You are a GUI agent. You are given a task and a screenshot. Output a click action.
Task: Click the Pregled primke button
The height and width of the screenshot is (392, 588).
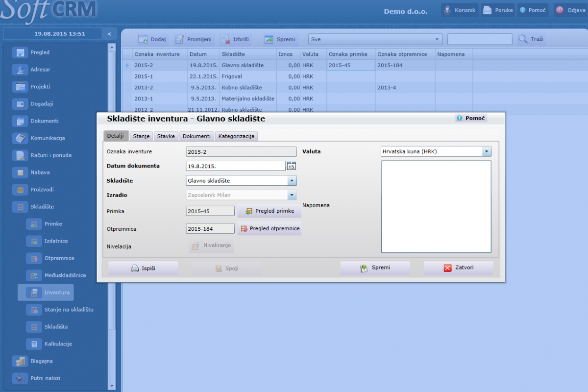coord(269,211)
